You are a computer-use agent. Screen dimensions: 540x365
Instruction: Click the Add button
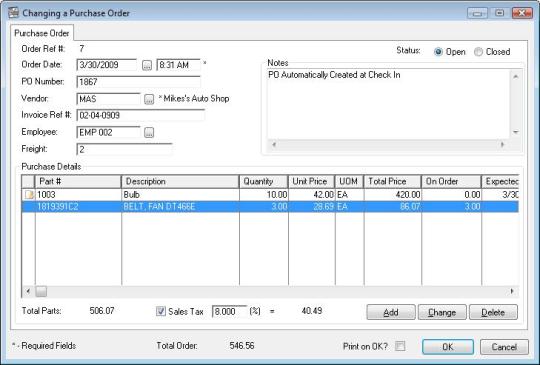pos(391,312)
